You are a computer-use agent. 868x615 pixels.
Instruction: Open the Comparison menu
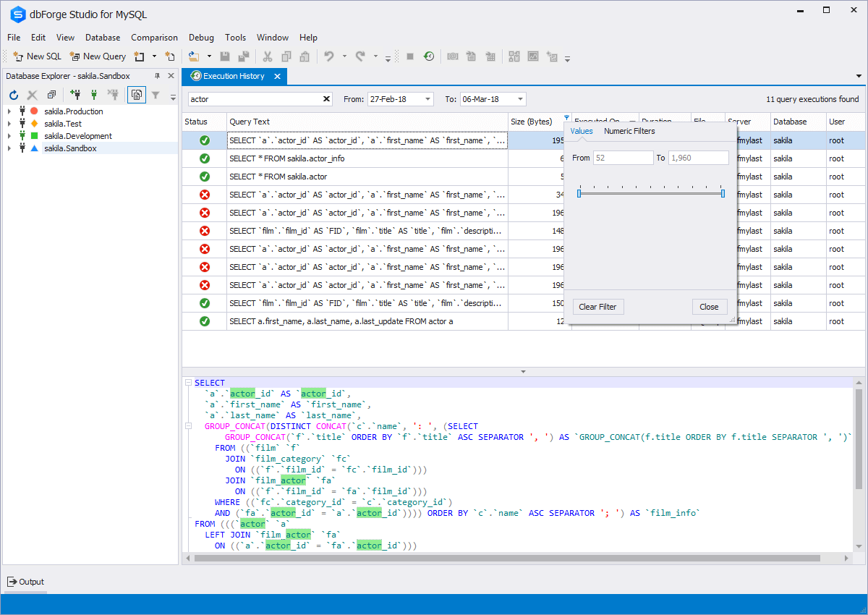154,37
